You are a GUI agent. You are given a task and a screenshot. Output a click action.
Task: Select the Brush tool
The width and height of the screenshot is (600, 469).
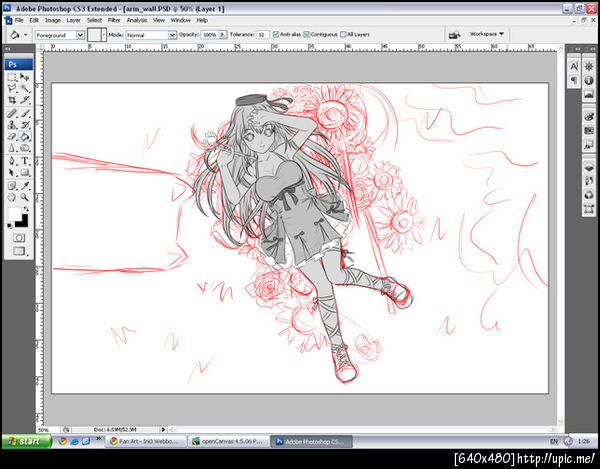click(x=25, y=113)
